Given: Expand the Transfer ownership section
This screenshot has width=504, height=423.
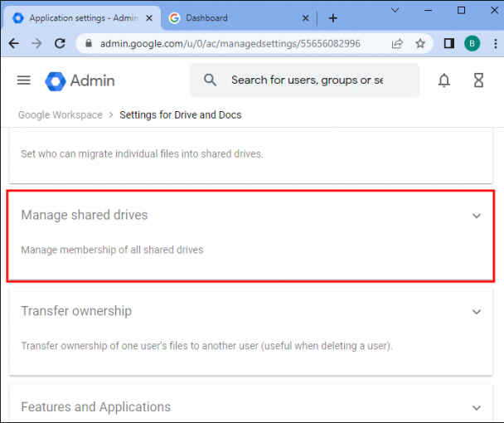Looking at the screenshot, I should [477, 312].
